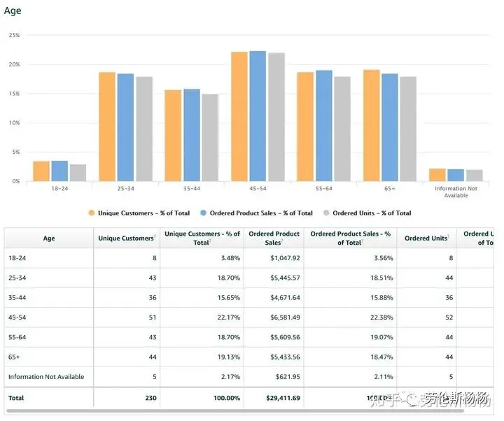Click the Unique Customers column tooltip icon
The height and width of the screenshot is (421, 504).
coord(155,236)
